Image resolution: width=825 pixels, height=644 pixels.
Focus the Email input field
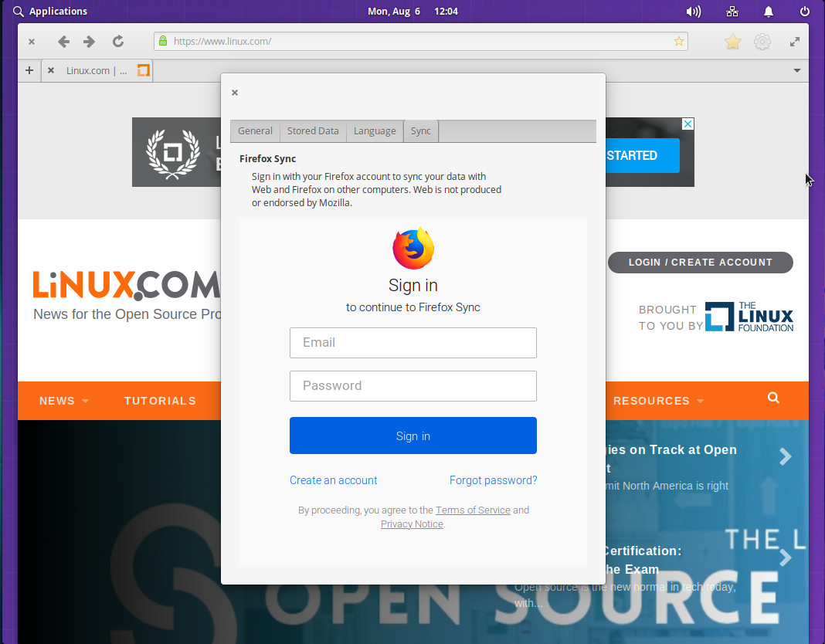(x=413, y=343)
